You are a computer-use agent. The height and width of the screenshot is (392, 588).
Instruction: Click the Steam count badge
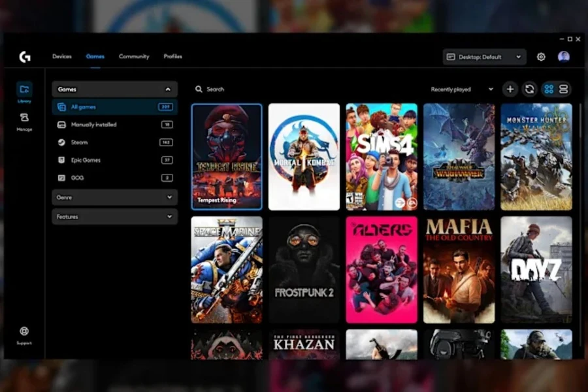(166, 142)
